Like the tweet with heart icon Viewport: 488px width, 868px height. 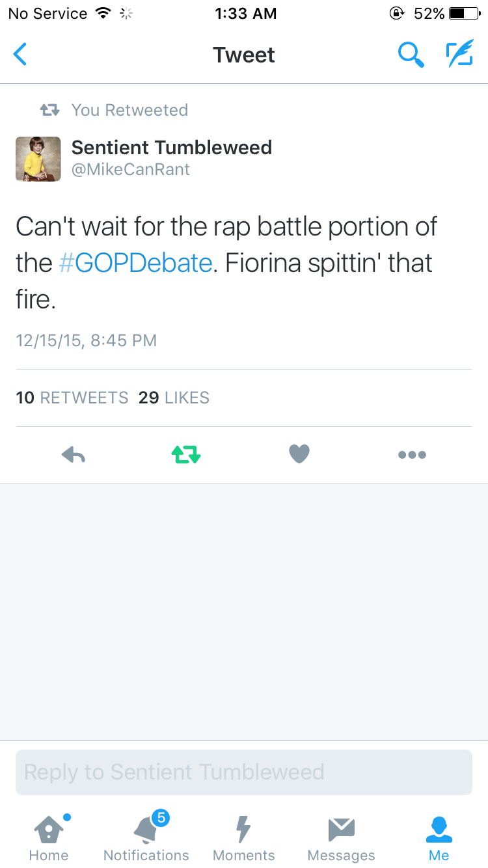[x=299, y=454]
